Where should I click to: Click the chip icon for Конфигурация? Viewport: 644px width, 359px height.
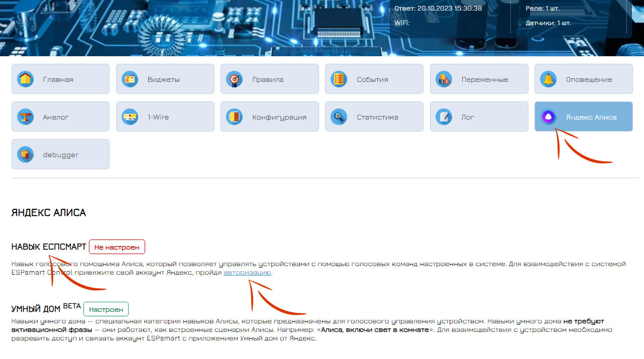pos(235,117)
